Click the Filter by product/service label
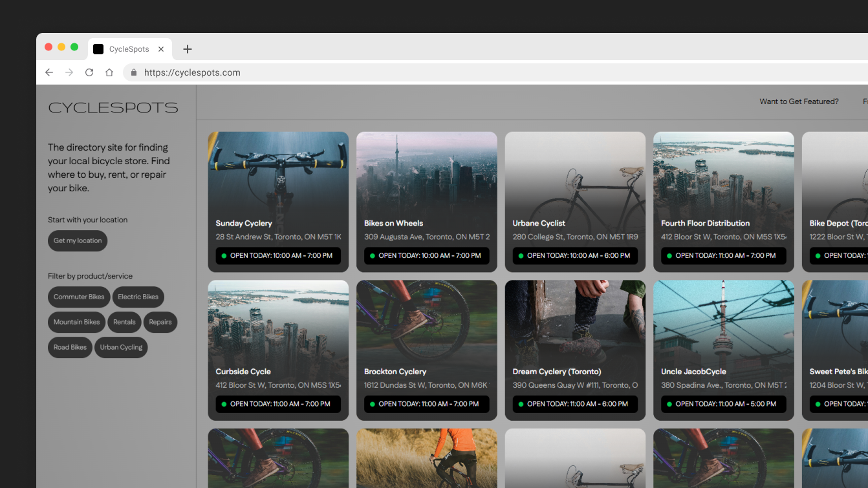Viewport: 868px width, 488px height. pyautogui.click(x=90, y=276)
